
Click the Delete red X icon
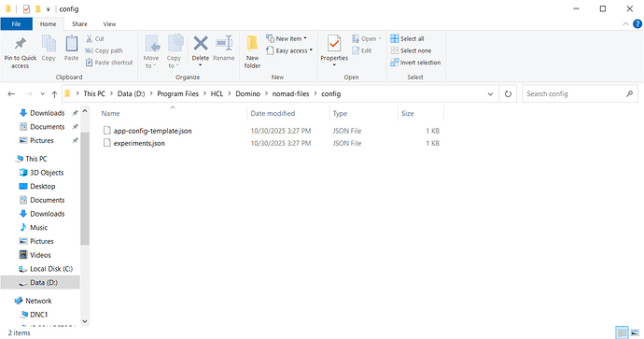[201, 43]
